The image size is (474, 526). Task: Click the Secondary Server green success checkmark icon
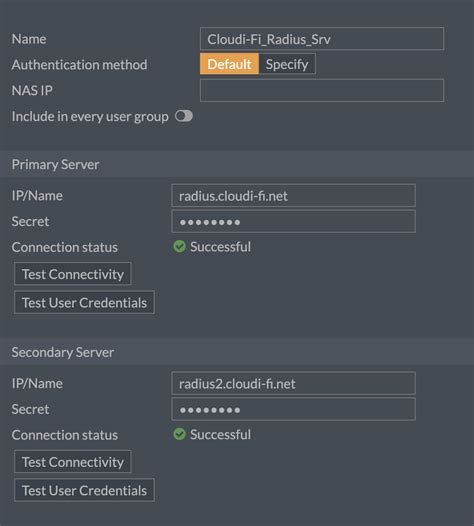click(179, 434)
